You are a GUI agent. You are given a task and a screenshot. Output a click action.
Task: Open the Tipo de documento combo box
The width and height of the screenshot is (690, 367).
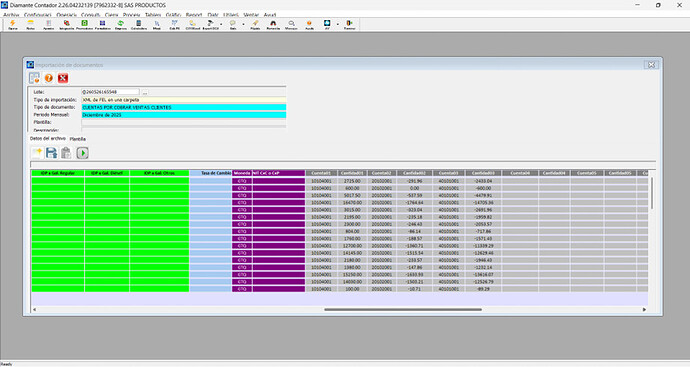pyautogui.click(x=184, y=107)
